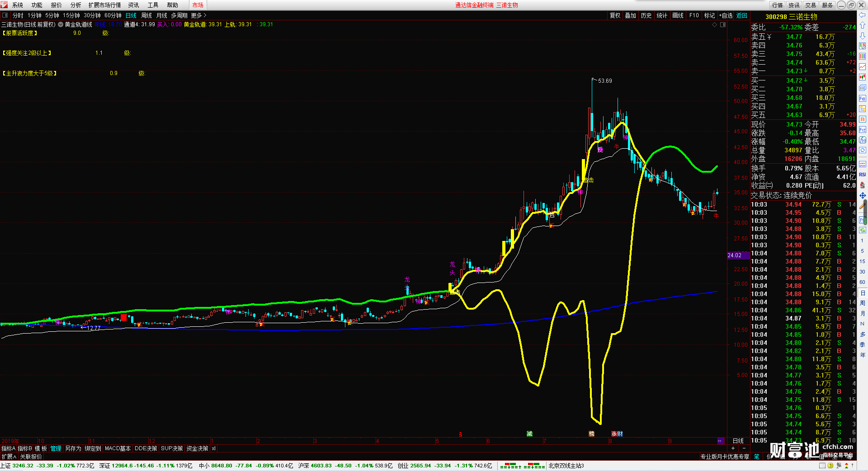Click the diamond icon at chart top right

tap(715, 24)
